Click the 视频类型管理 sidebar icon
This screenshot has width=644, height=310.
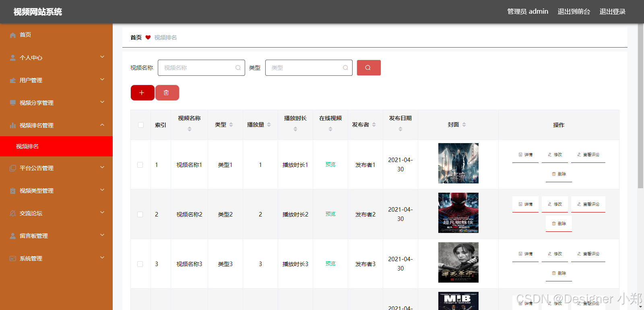(13, 191)
